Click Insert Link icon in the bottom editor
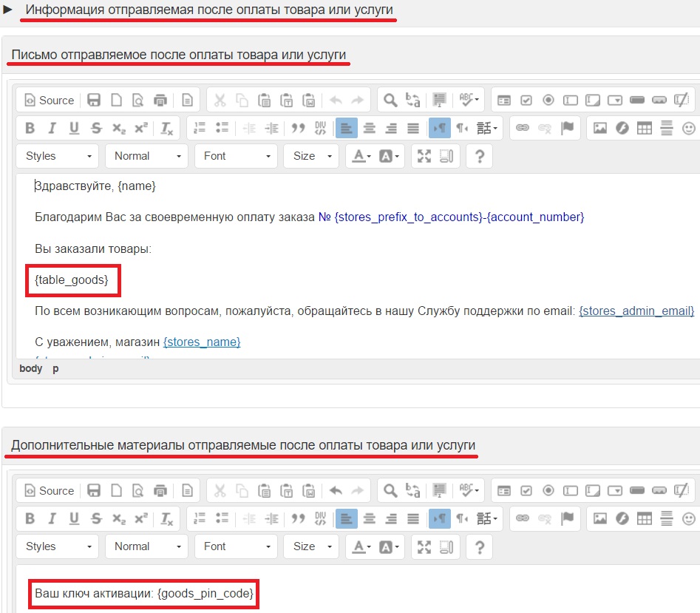 (523, 518)
